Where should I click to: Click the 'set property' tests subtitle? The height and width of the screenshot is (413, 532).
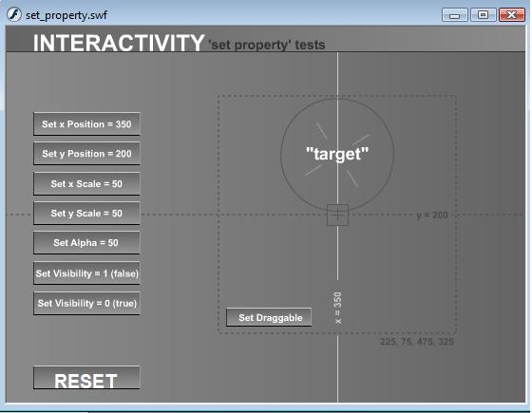point(267,45)
